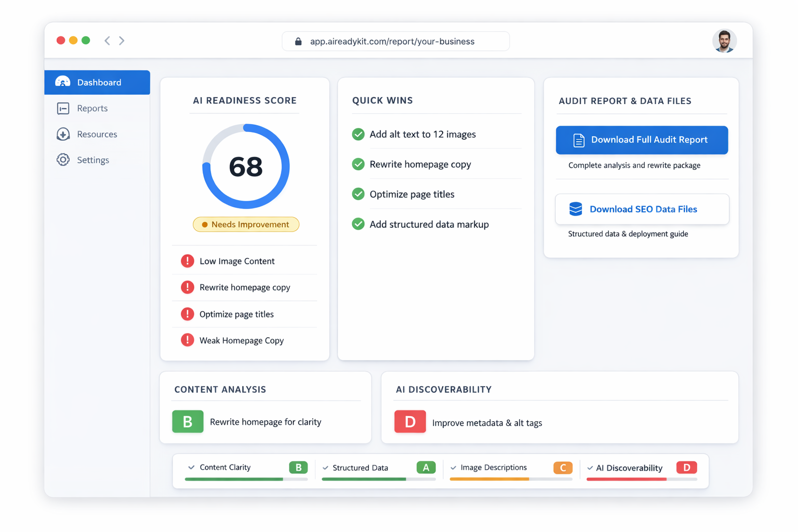Check off 'Add alt text to 12 images'
Image resolution: width=798 pixels, height=532 pixels.
358,134
